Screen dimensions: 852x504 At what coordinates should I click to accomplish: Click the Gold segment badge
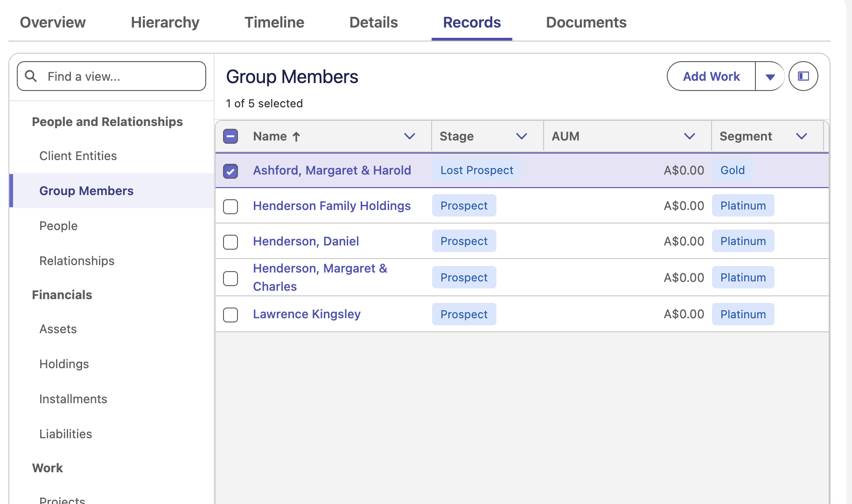click(733, 170)
